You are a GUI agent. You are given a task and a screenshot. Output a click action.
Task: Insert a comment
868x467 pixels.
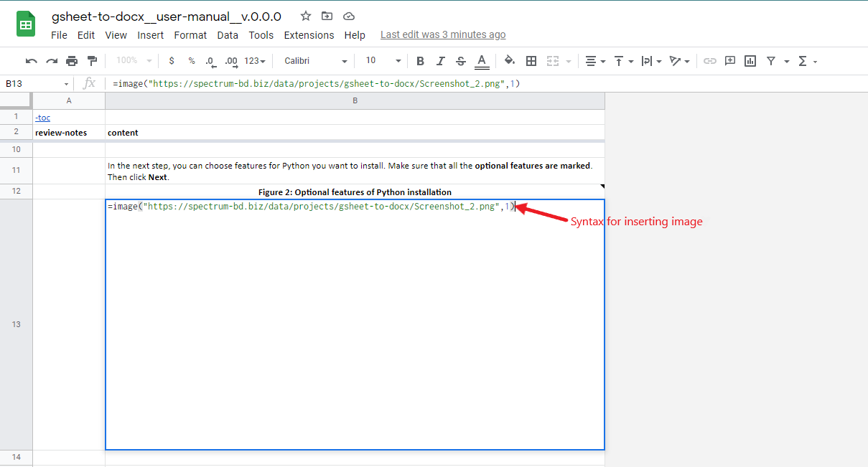point(730,61)
